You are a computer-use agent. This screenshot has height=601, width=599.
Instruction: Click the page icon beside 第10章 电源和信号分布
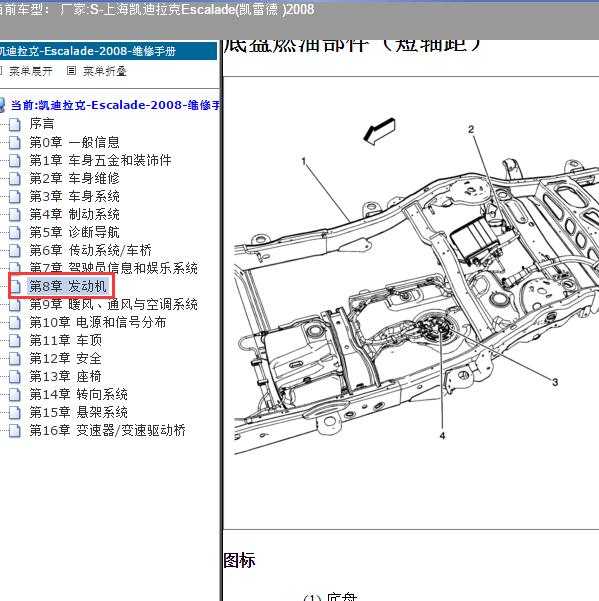pyautogui.click(x=15, y=323)
